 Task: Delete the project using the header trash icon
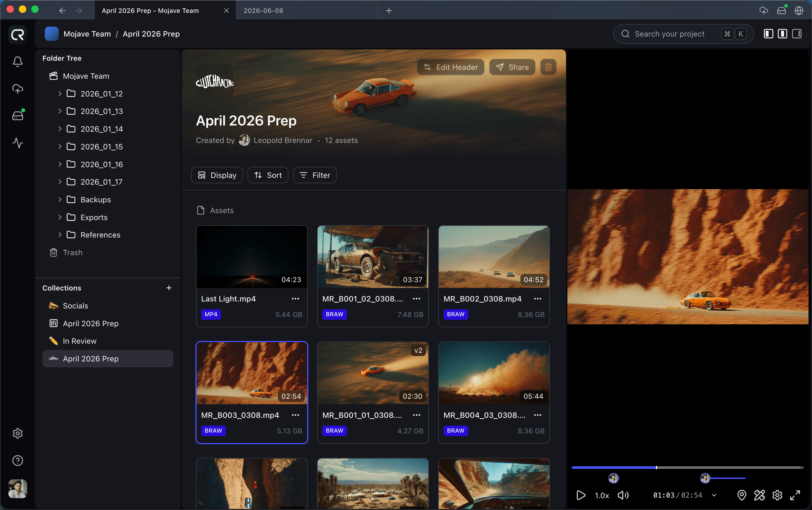click(x=548, y=67)
